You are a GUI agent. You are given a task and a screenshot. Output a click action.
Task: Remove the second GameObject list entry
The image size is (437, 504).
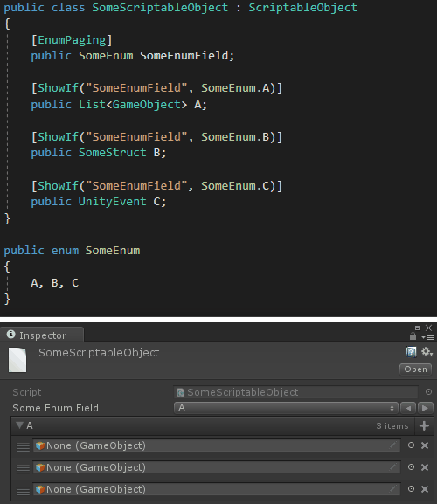point(425,467)
